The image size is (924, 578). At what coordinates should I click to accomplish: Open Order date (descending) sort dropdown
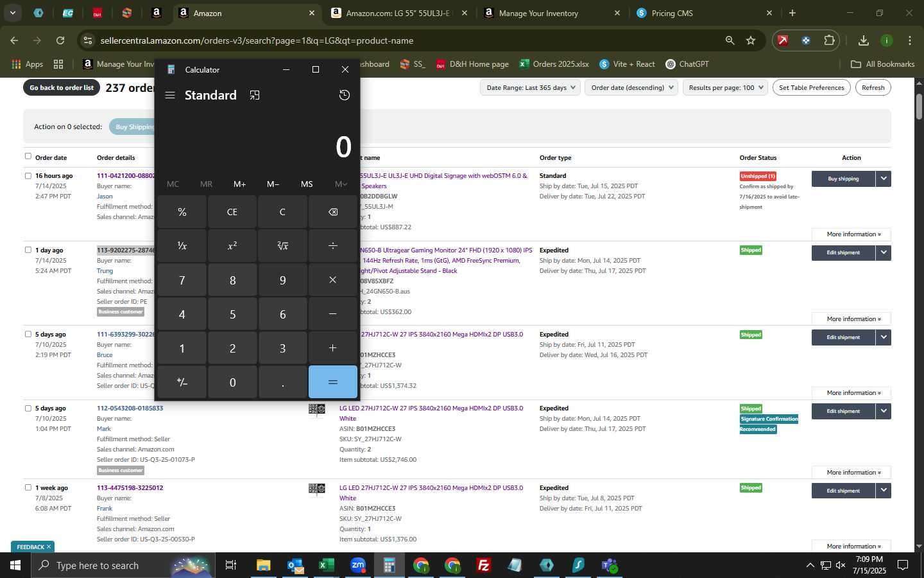tap(631, 87)
